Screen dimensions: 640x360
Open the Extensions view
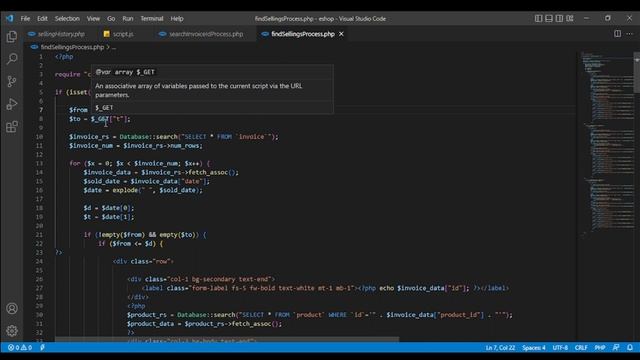(x=12, y=127)
